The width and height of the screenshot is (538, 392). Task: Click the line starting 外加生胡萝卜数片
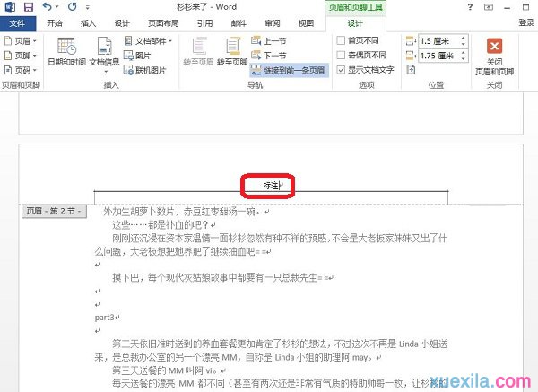186,212
